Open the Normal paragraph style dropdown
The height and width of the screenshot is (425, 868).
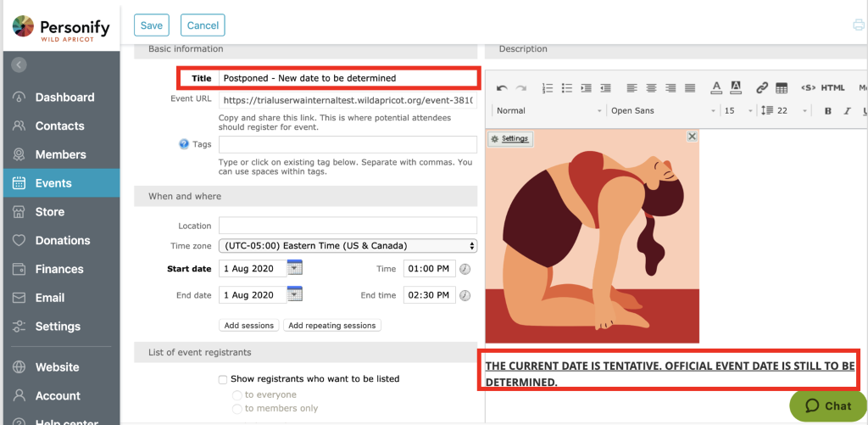click(549, 111)
